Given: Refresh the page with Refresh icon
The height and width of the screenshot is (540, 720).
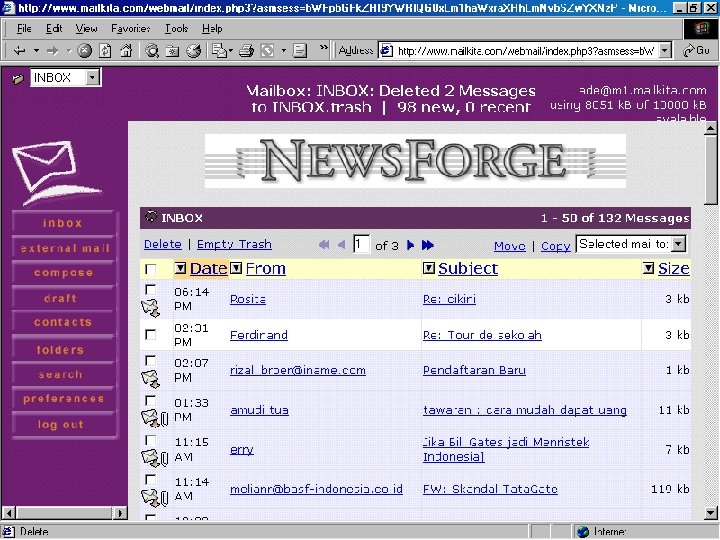Looking at the screenshot, I should [105, 51].
